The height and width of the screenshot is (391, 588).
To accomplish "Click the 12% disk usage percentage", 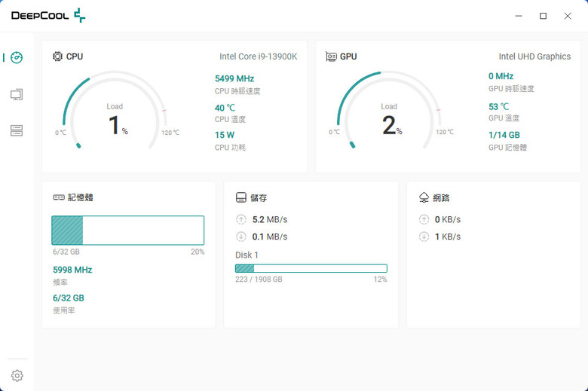I will (x=380, y=280).
